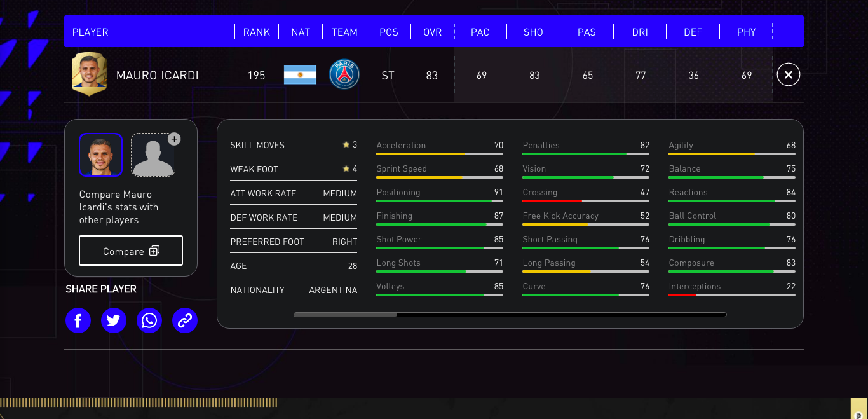Sort by TEAM column header
The image size is (868, 419).
(344, 32)
